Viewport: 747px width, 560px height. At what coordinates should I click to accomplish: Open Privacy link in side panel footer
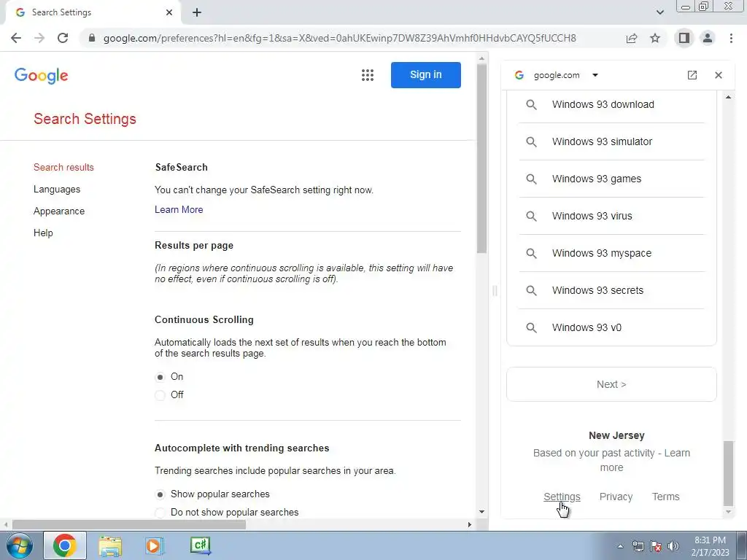coord(616,497)
